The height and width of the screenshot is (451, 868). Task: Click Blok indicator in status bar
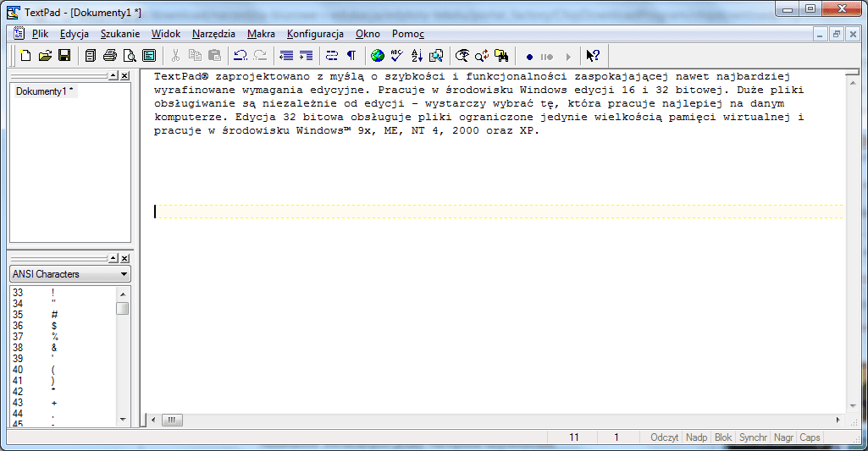point(723,437)
